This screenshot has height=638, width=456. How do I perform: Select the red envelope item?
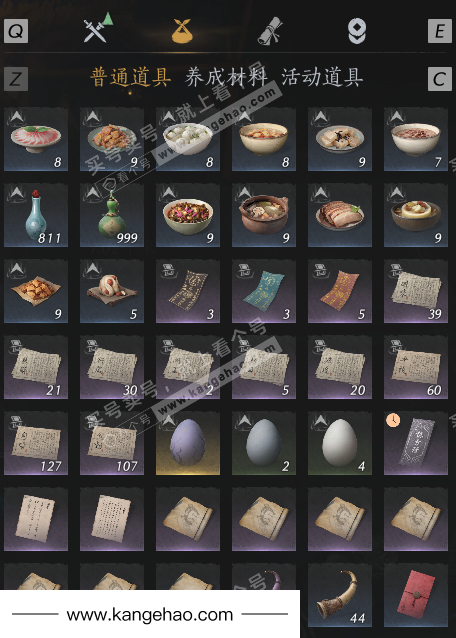tap(416, 595)
